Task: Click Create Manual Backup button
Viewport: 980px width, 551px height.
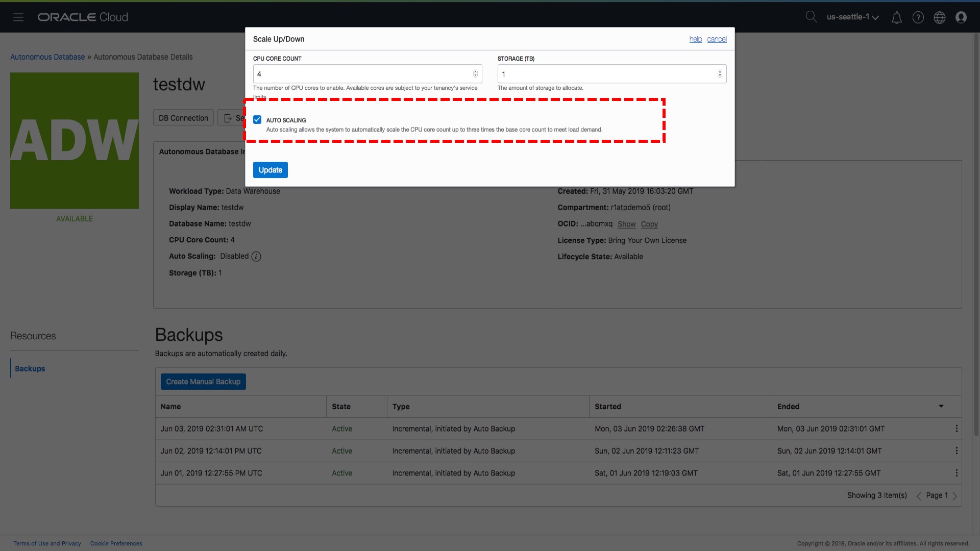Action: coord(203,382)
